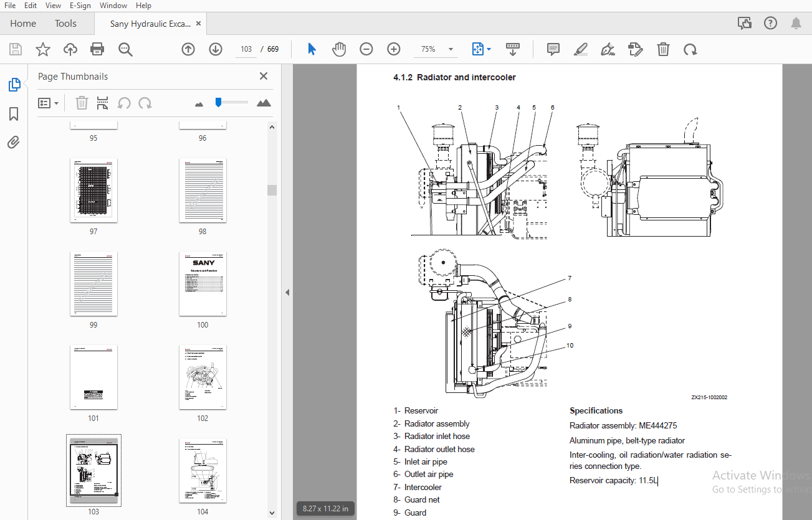Expand the fit page options arrow
This screenshot has height=520, width=812.
tap(489, 49)
